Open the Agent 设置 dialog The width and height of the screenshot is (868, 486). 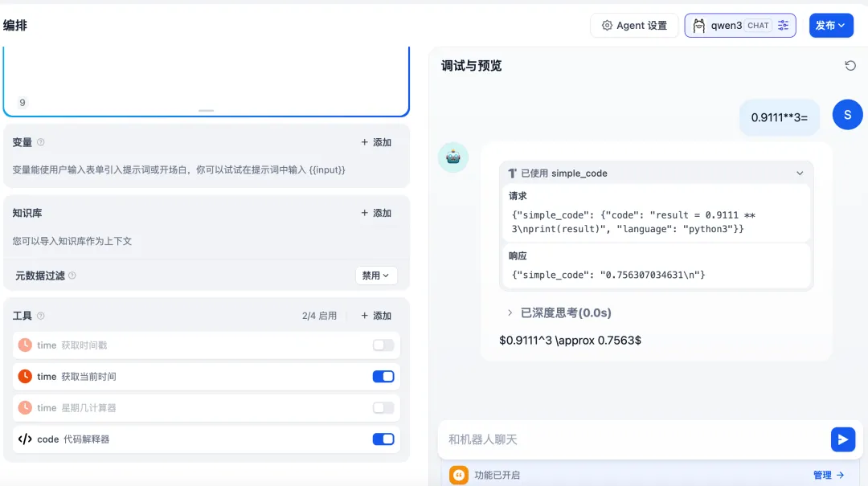point(634,25)
